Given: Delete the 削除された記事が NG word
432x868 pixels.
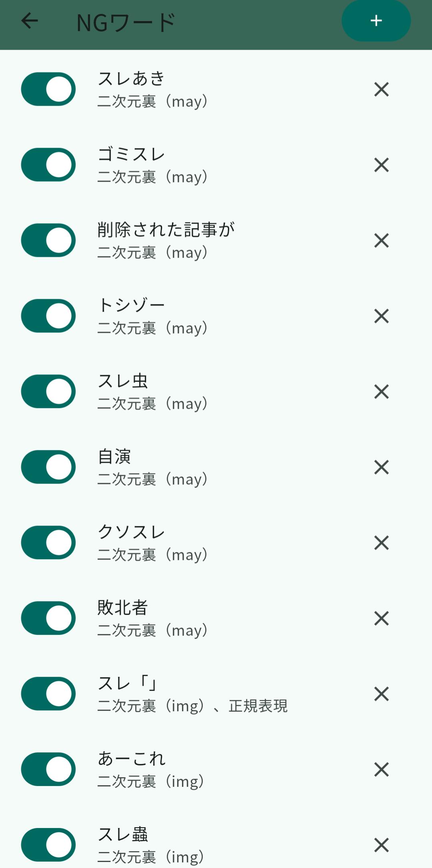Looking at the screenshot, I should pyautogui.click(x=381, y=240).
